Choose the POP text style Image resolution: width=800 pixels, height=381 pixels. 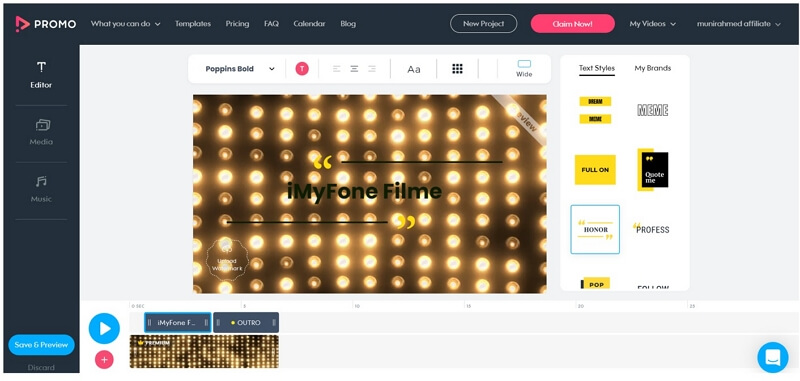595,284
